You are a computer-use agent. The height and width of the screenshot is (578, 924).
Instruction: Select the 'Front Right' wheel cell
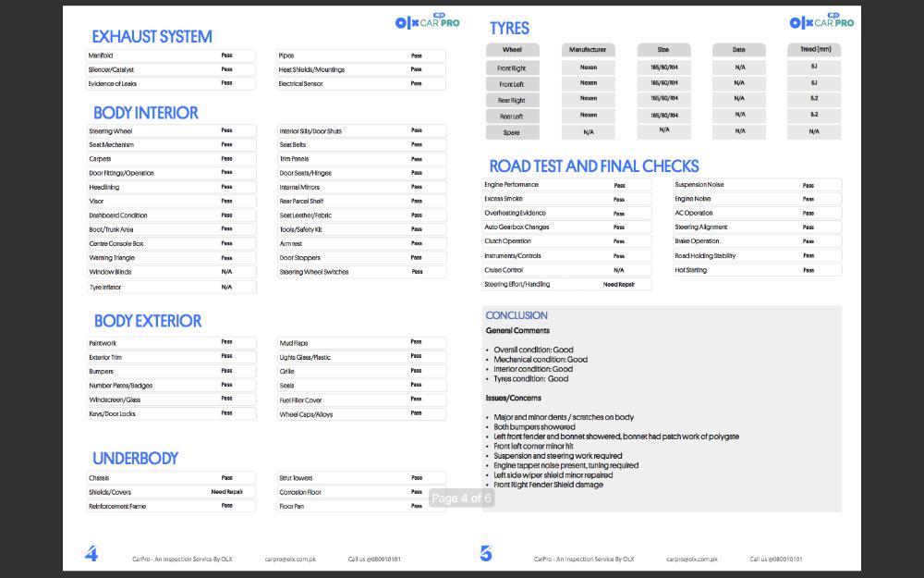click(x=512, y=68)
